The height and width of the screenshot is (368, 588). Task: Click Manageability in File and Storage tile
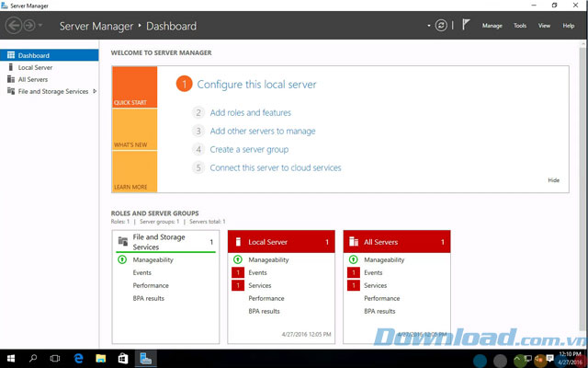click(153, 259)
